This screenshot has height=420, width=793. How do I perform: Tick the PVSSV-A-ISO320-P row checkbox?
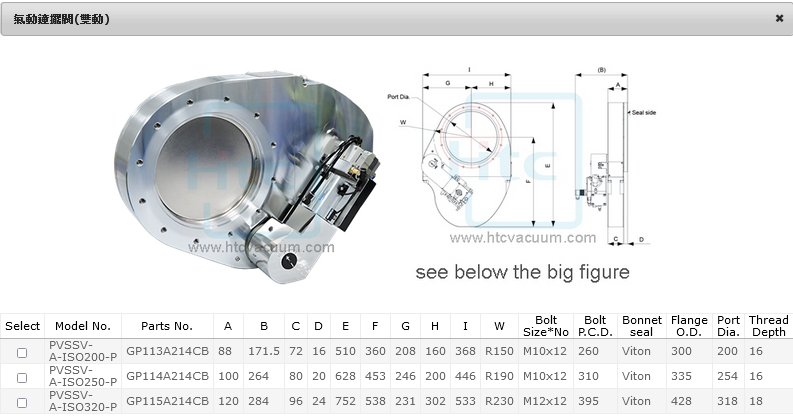pos(22,403)
